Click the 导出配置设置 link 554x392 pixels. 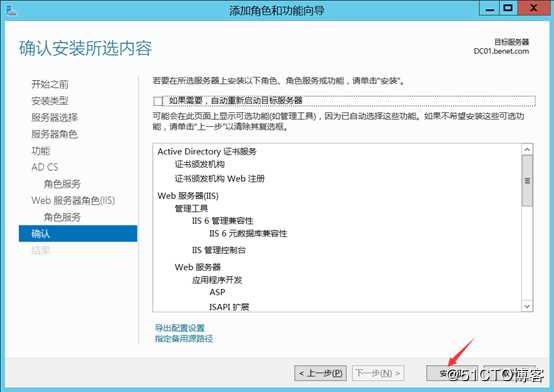(x=180, y=328)
